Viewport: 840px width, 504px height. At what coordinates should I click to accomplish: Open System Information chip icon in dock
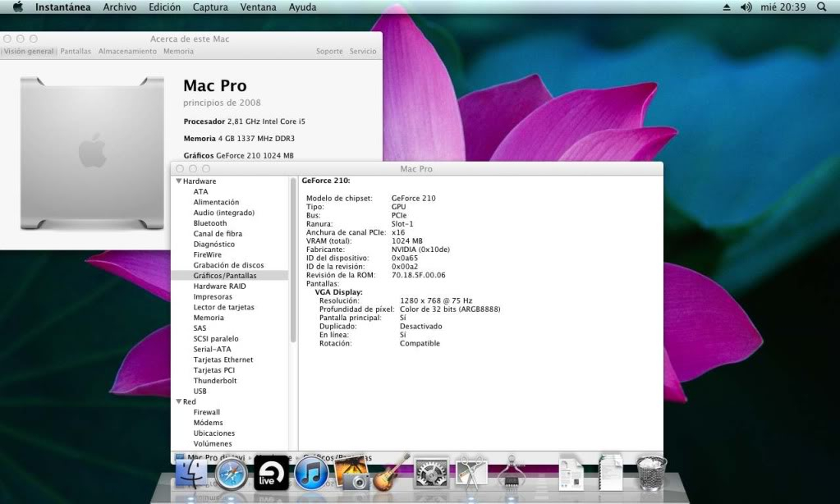pyautogui.click(x=511, y=473)
